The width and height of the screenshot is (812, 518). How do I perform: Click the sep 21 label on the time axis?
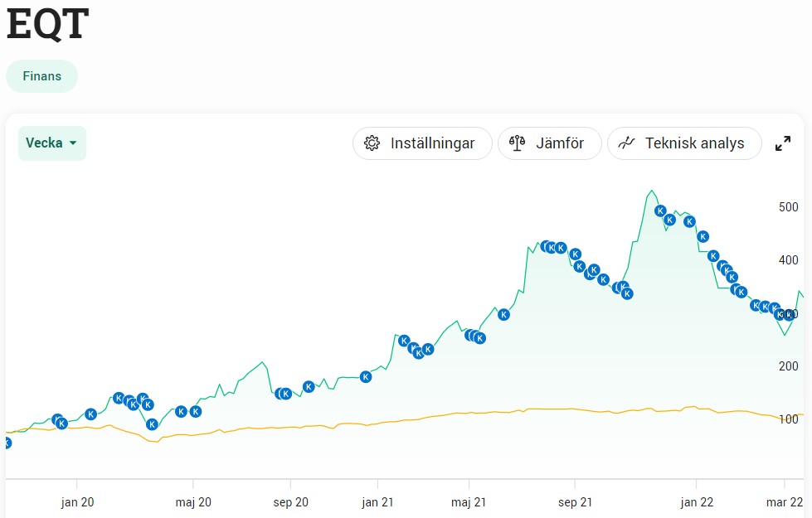575,502
